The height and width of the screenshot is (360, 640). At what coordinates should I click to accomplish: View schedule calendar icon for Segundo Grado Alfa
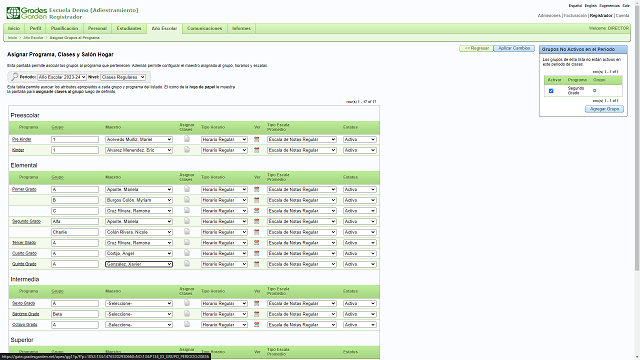coord(256,221)
